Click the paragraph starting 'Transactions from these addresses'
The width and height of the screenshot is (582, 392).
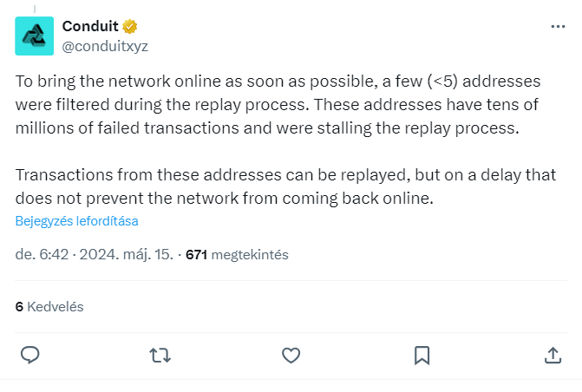click(285, 186)
